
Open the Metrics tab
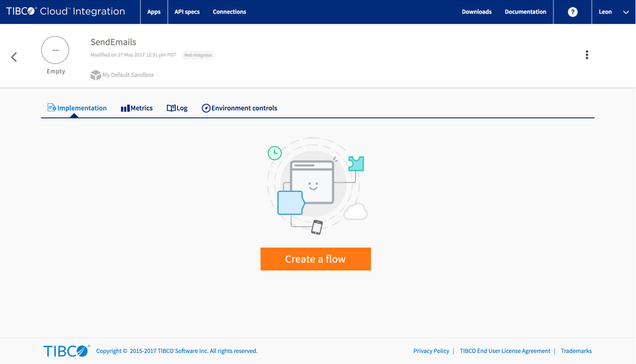tap(137, 108)
